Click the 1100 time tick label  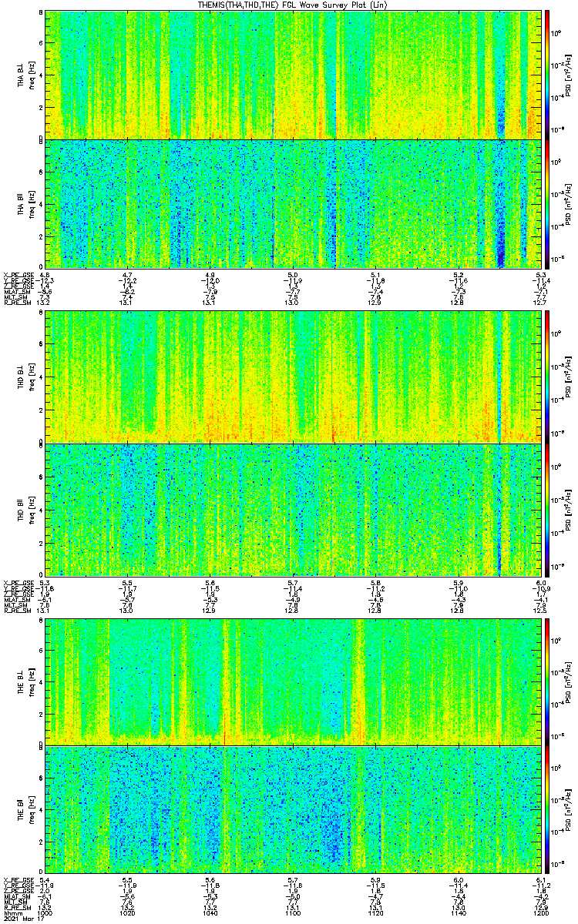(294, 912)
